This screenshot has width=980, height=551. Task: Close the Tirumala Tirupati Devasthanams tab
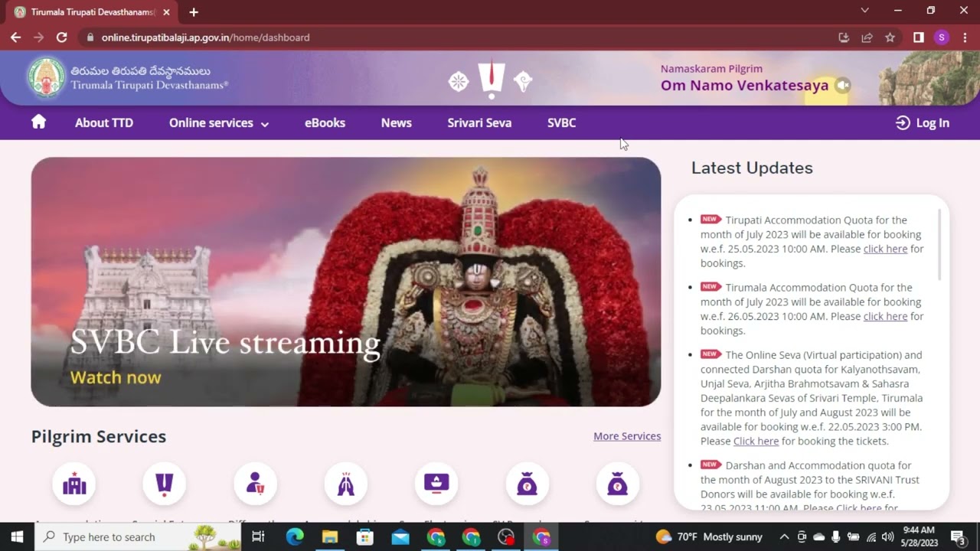coord(166,12)
